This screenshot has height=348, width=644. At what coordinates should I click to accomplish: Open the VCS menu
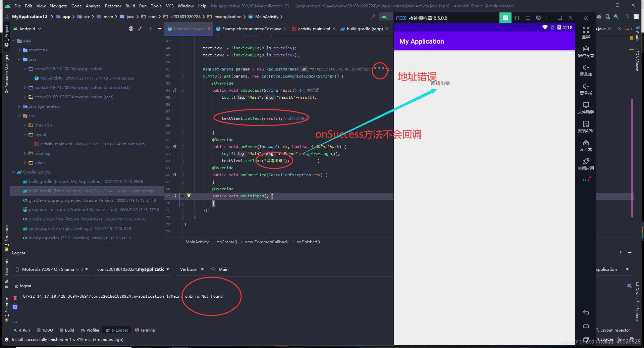tap(170, 6)
